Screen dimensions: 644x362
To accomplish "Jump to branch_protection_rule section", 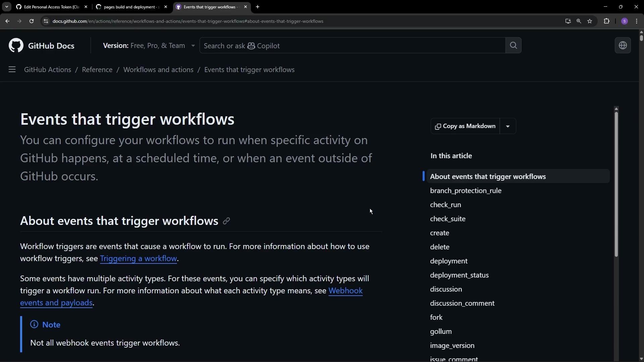I will click(x=466, y=191).
